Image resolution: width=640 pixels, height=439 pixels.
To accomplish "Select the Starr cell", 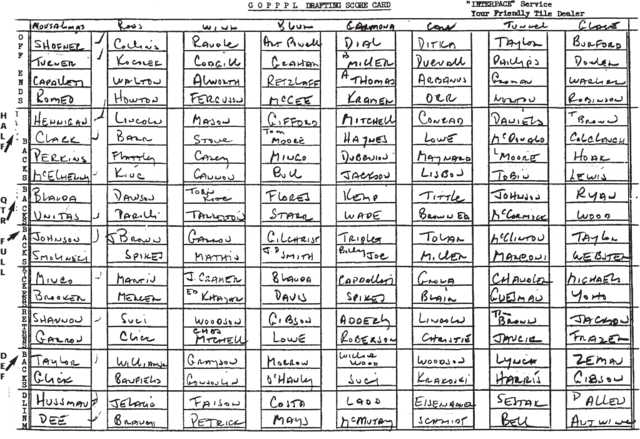I will (x=291, y=213).
